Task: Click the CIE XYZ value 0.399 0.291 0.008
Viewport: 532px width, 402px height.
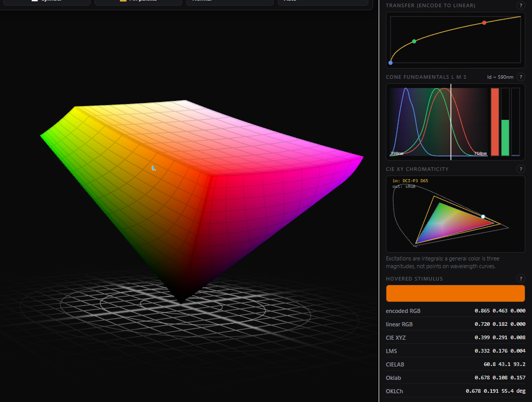Action: (x=500, y=338)
